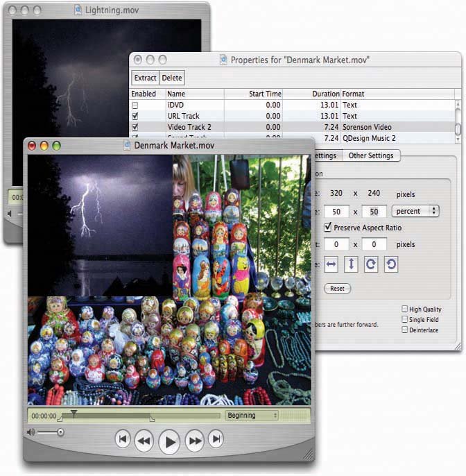
Task: Toggle Preserve Aspect Ratio checkbox
Action: [x=329, y=228]
